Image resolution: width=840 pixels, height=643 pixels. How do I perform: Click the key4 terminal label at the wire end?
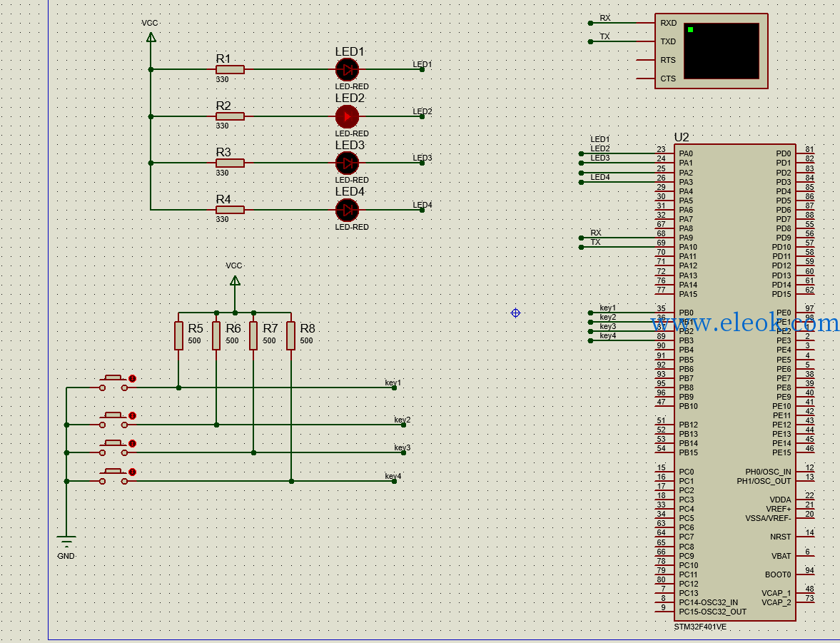[x=393, y=476]
